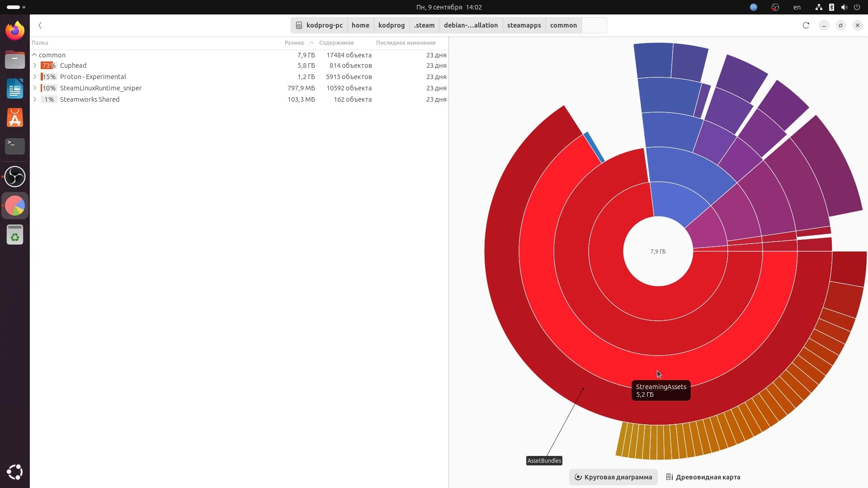Select the Steamworks Shared row name
This screenshot has width=868, height=488.
pos(90,99)
